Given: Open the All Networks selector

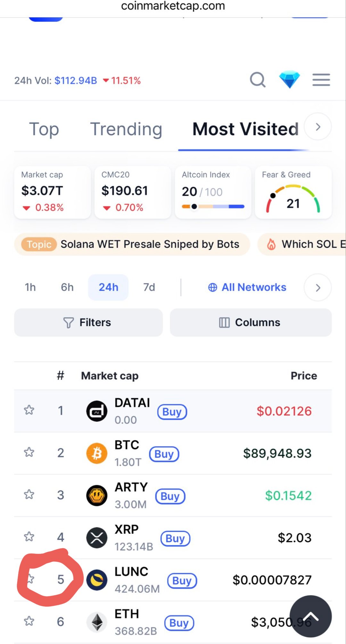Looking at the screenshot, I should pyautogui.click(x=247, y=287).
